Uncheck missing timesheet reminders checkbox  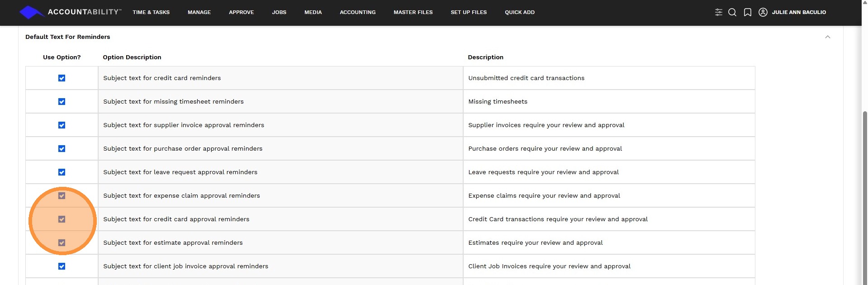[62, 102]
